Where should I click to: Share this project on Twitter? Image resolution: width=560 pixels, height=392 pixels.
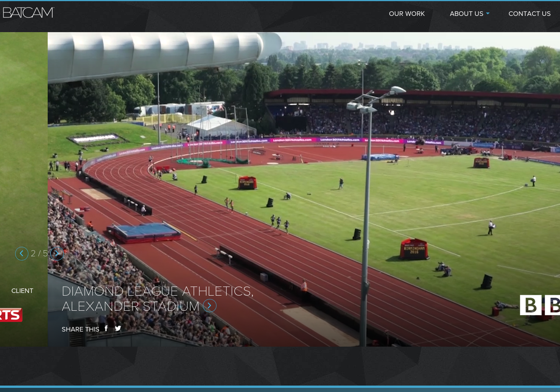coord(118,328)
